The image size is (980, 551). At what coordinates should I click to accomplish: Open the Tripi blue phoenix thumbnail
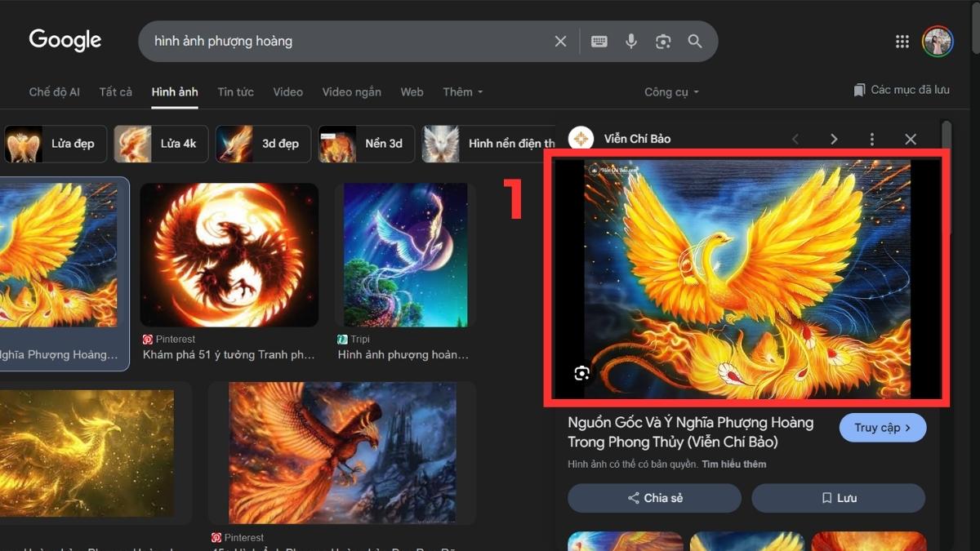pos(405,256)
